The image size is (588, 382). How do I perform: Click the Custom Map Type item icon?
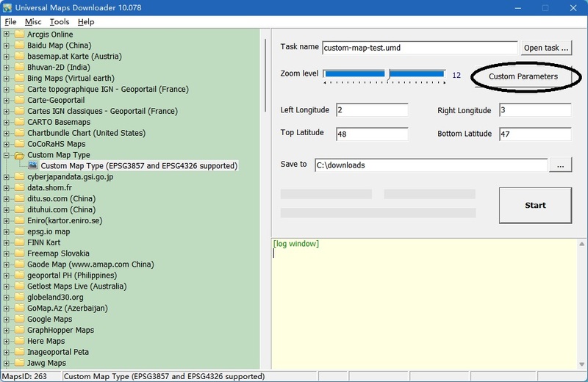click(32, 166)
